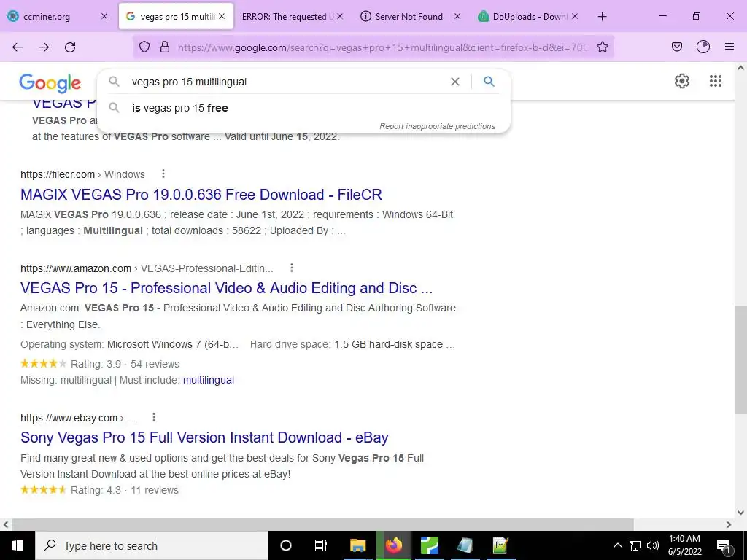Open more options for amazon.com result
This screenshot has width=747, height=560.
point(292,268)
